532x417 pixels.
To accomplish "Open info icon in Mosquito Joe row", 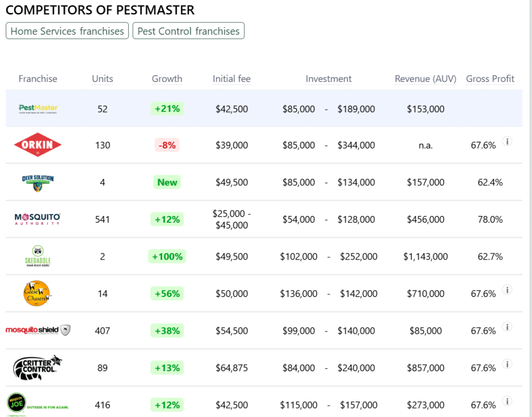I will tap(507, 401).
